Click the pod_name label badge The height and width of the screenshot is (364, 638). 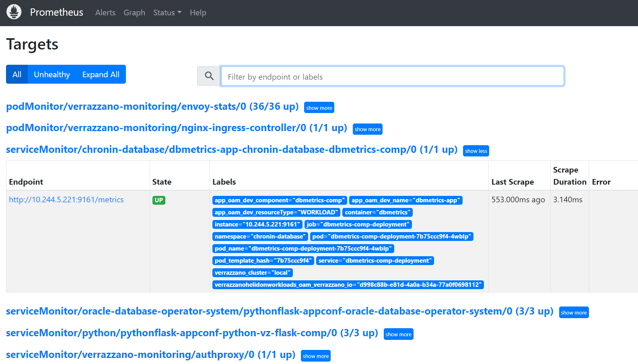pos(303,249)
